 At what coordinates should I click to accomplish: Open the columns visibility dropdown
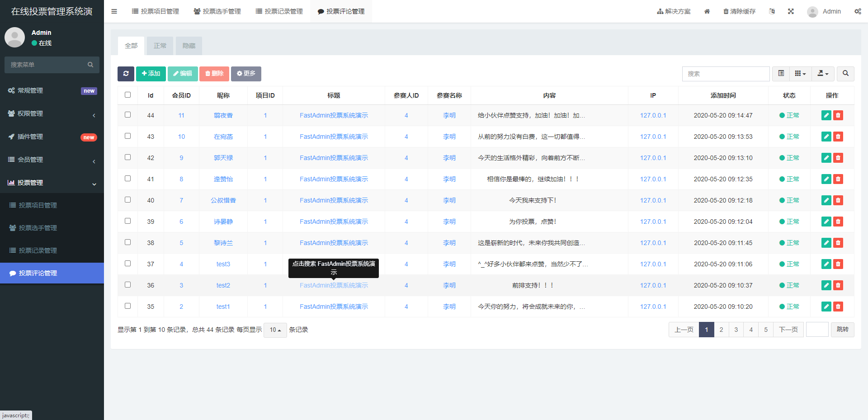pyautogui.click(x=800, y=74)
